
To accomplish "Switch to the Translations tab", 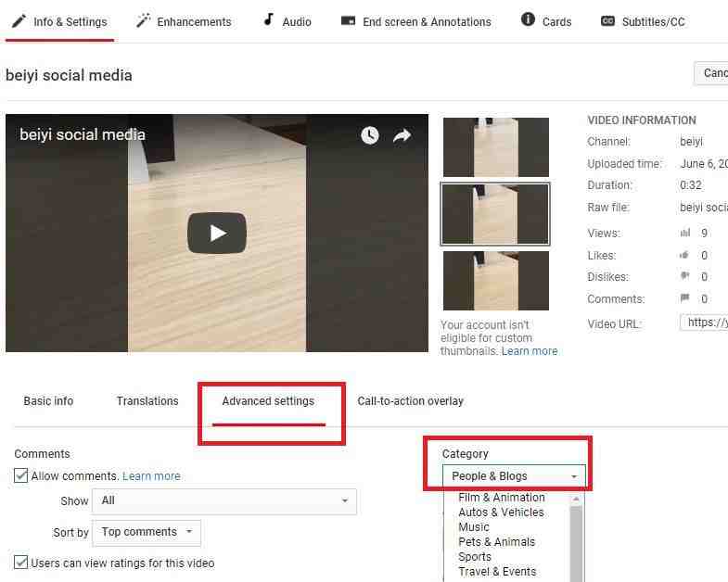I will 147,401.
